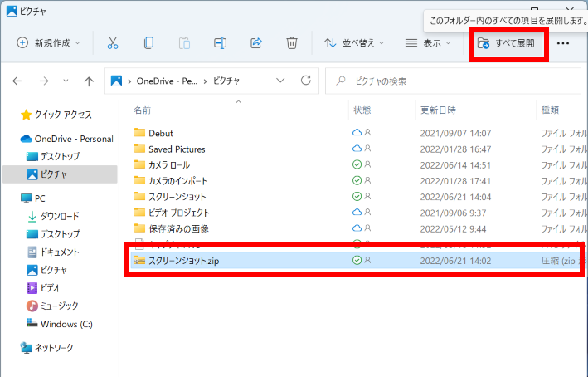This screenshot has height=377, width=588.
Task: Select ミュージック in sidebar
Action: 52,306
